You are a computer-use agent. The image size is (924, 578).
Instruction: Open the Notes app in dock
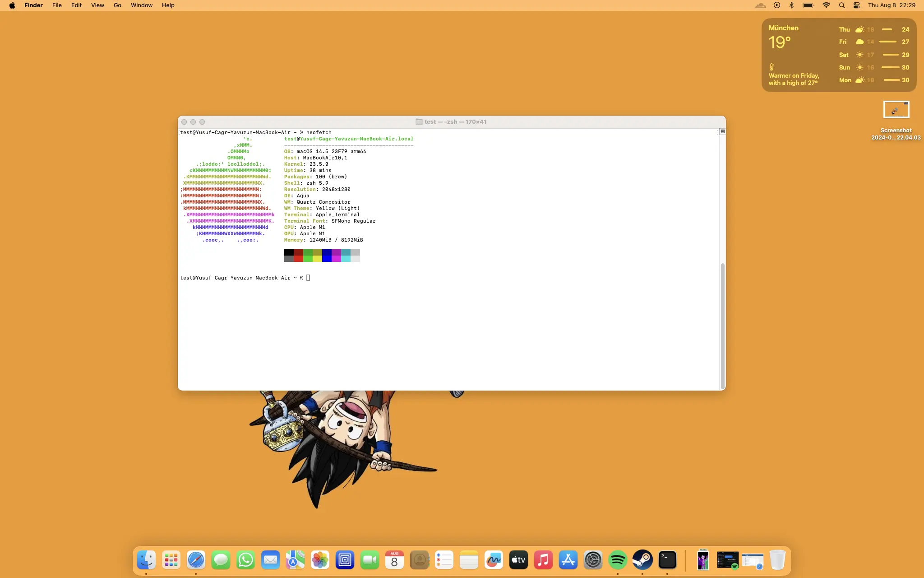(469, 560)
